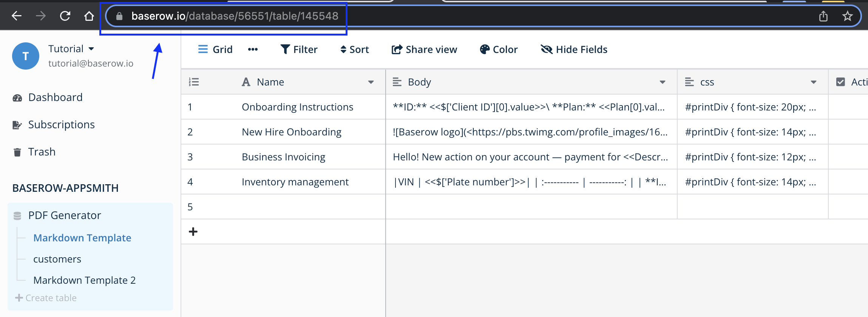Open the customers table
The width and height of the screenshot is (868, 317).
pos(57,259)
